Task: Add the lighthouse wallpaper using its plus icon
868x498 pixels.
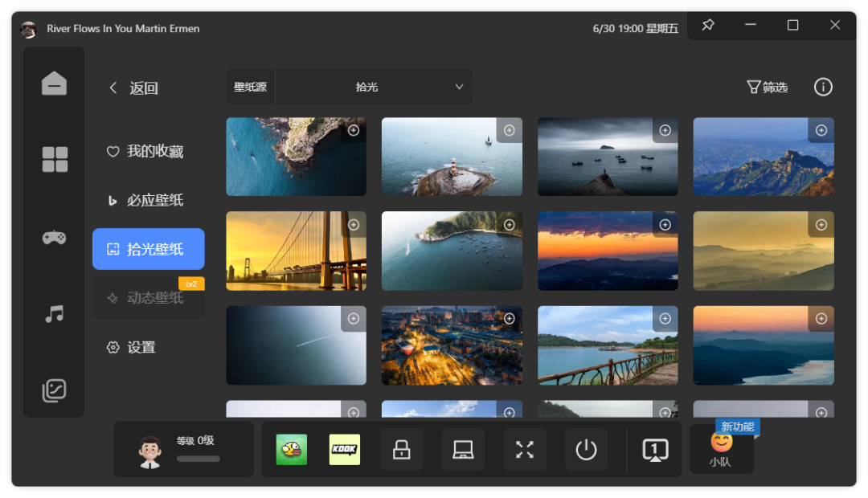Action: click(509, 130)
